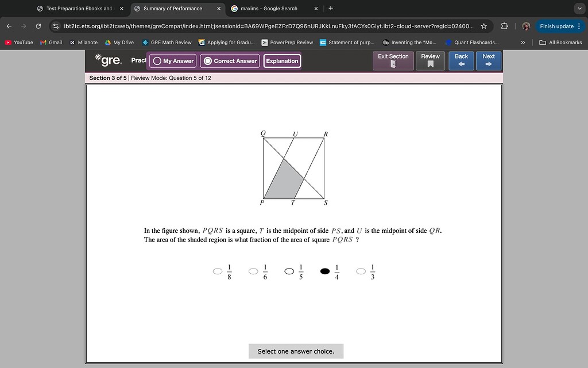Image resolution: width=588 pixels, height=368 pixels.
Task: Select the 1/6 answer choice
Action: 253,271
